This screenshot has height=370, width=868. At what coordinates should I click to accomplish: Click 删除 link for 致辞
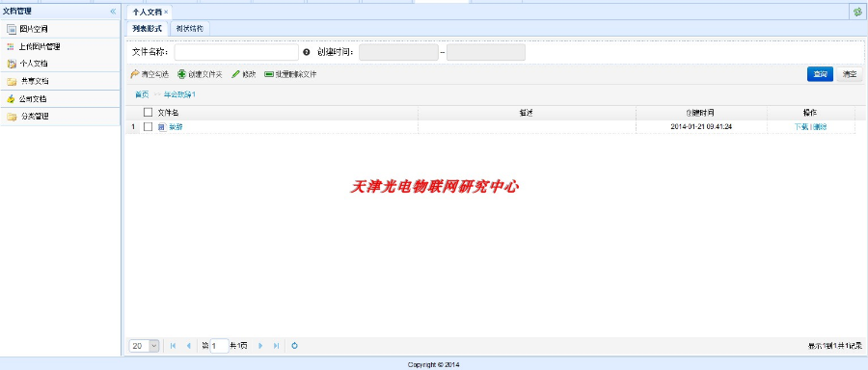click(820, 126)
